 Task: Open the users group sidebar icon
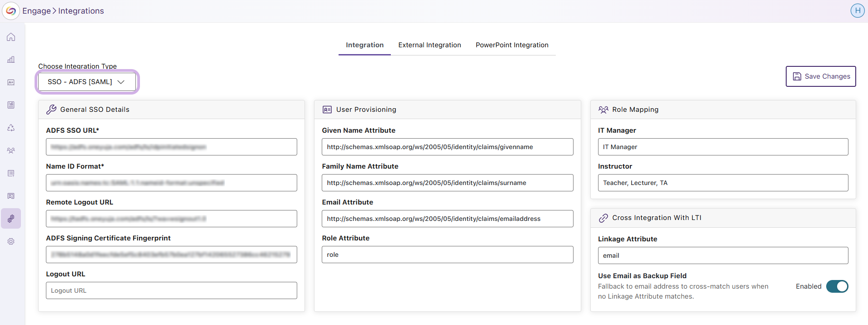point(11,150)
